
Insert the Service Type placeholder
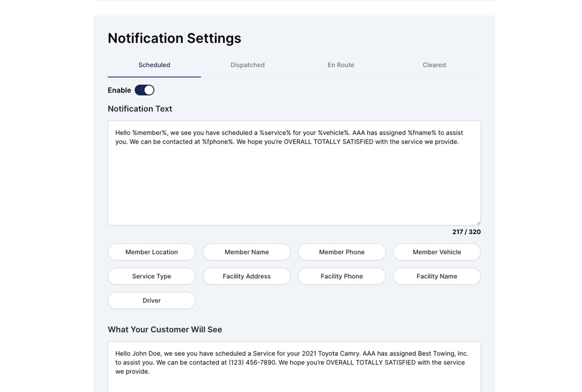pyautogui.click(x=152, y=276)
